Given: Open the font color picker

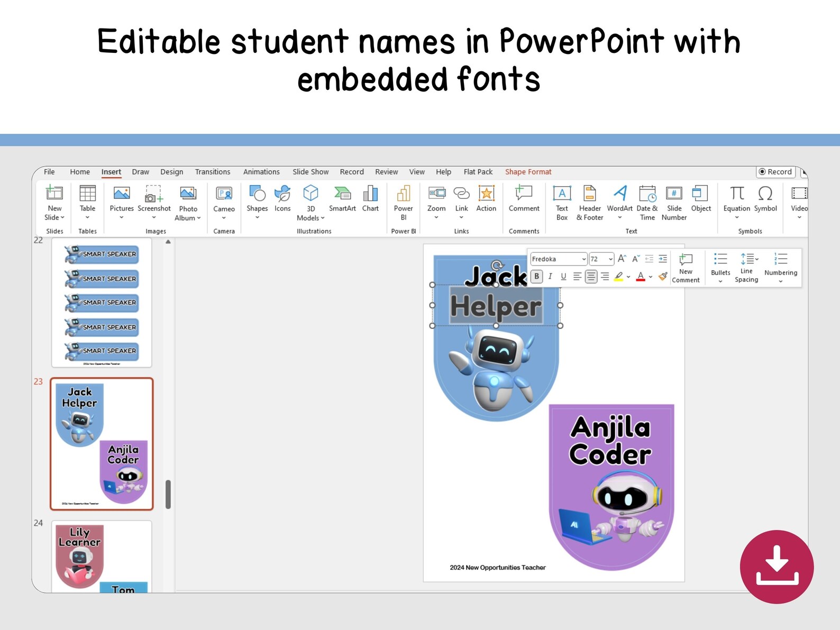Looking at the screenshot, I should [x=650, y=277].
